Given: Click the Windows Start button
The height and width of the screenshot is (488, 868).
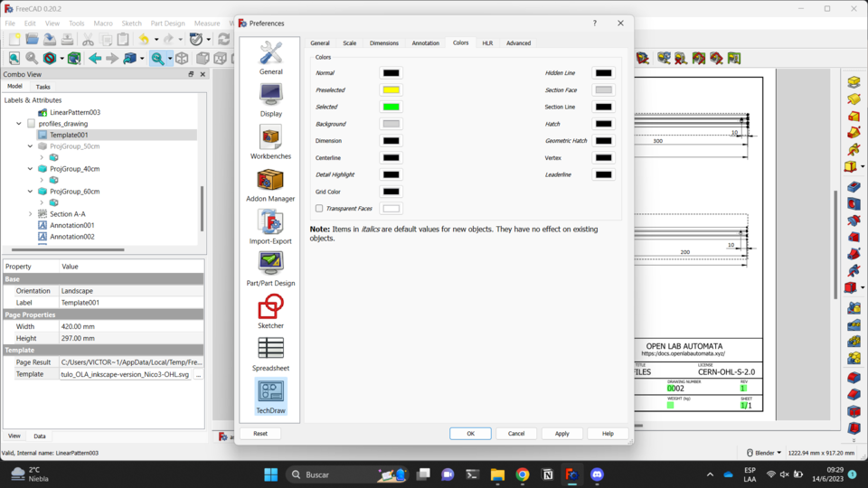Looking at the screenshot, I should 270,474.
